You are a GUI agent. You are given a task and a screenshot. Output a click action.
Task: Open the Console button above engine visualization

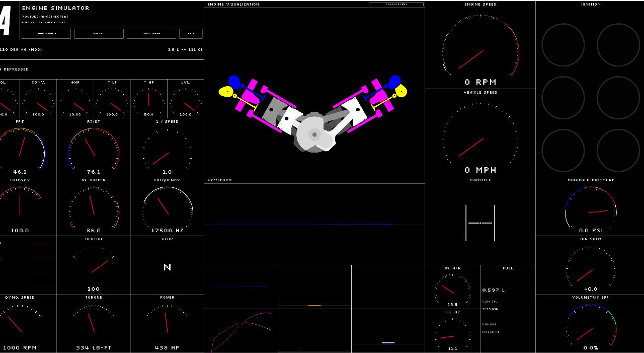click(x=396, y=5)
